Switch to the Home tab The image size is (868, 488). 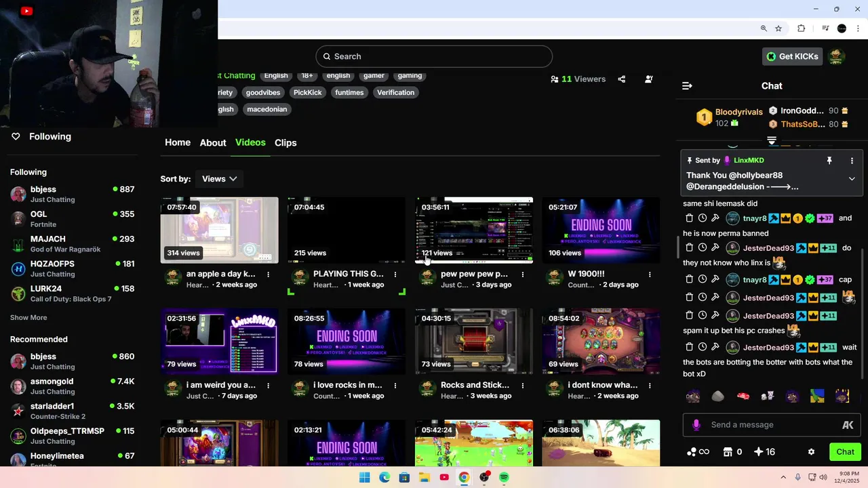178,142
